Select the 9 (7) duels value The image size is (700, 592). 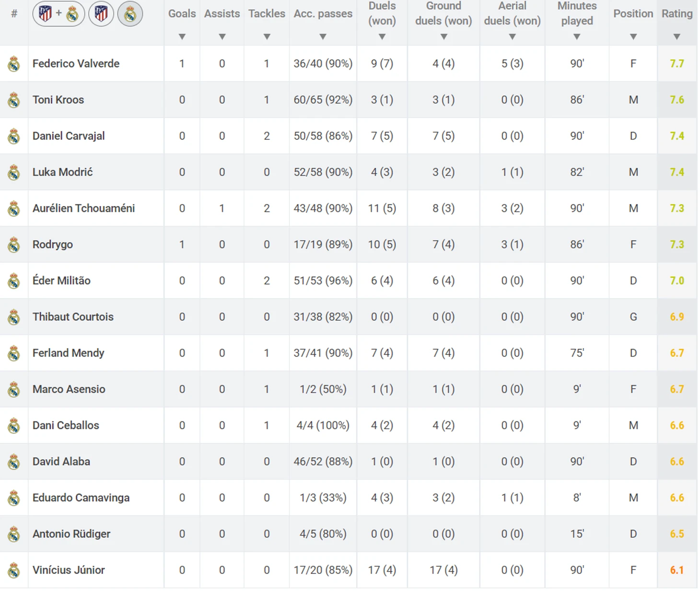tap(382, 63)
